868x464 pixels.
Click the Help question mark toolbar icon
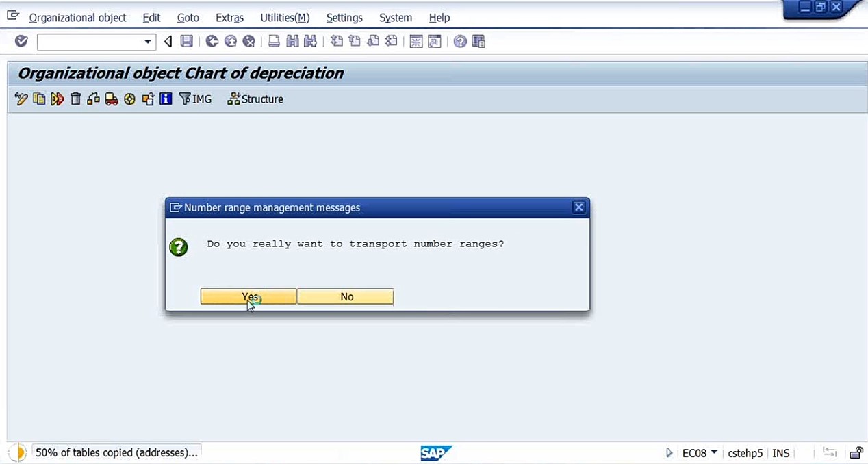[460, 42]
